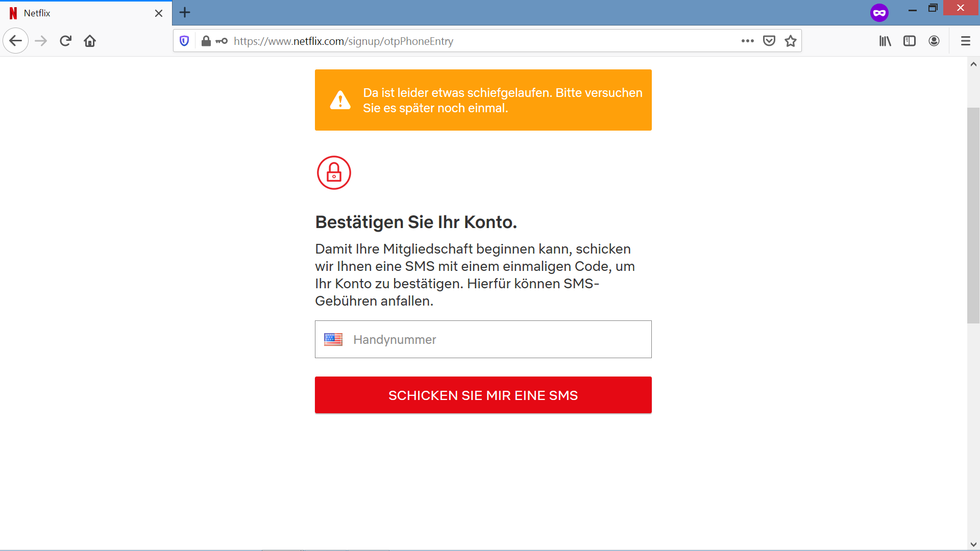This screenshot has height=551, width=980.
Task: Open the Firefox hamburger menu
Action: [965, 41]
